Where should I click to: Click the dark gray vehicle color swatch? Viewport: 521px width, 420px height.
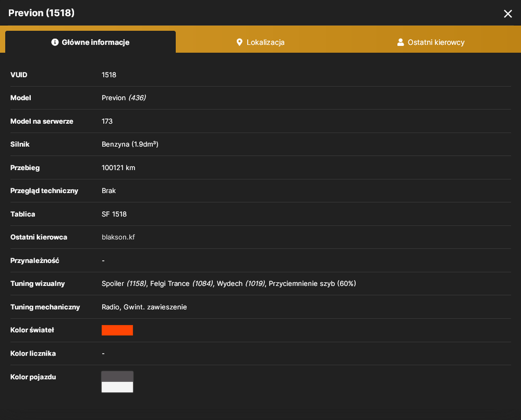117,376
